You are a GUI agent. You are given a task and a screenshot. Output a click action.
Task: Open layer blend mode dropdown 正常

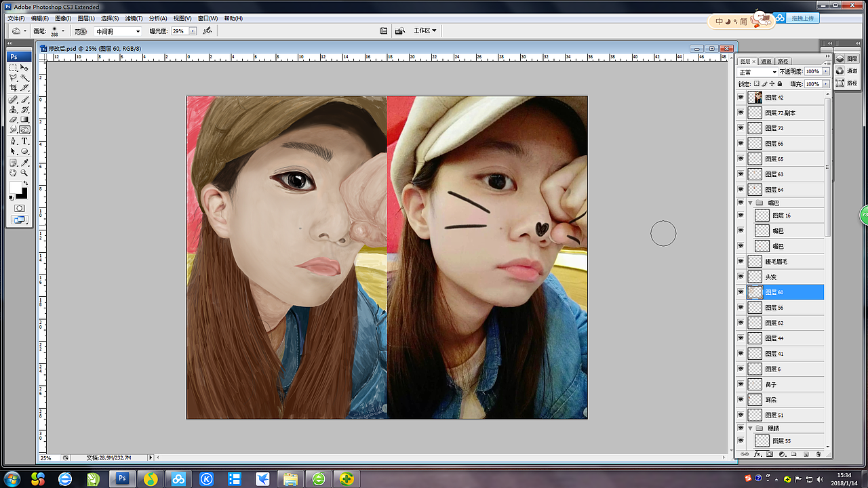pyautogui.click(x=757, y=72)
